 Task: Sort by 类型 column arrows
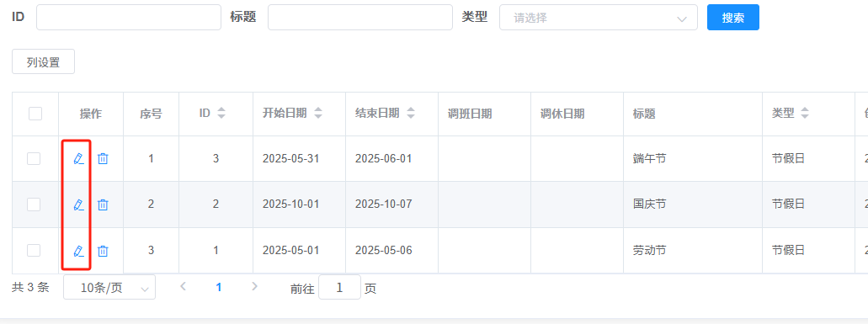click(x=805, y=114)
